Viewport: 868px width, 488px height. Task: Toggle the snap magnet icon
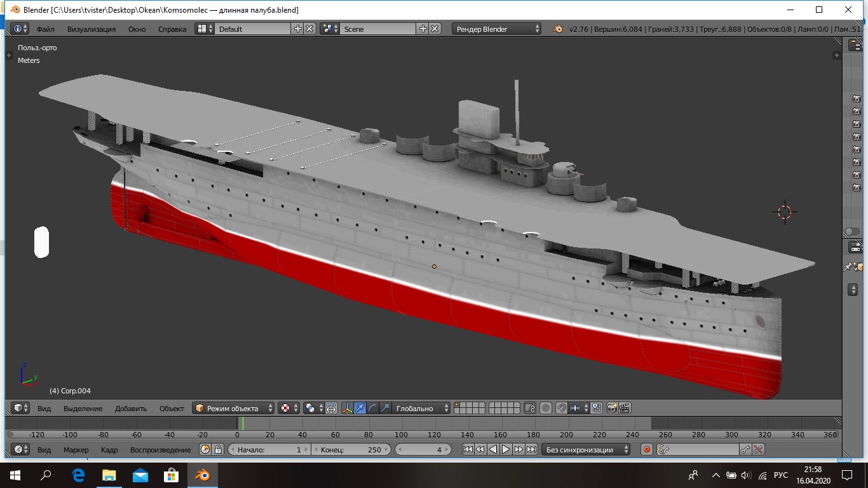[561, 408]
